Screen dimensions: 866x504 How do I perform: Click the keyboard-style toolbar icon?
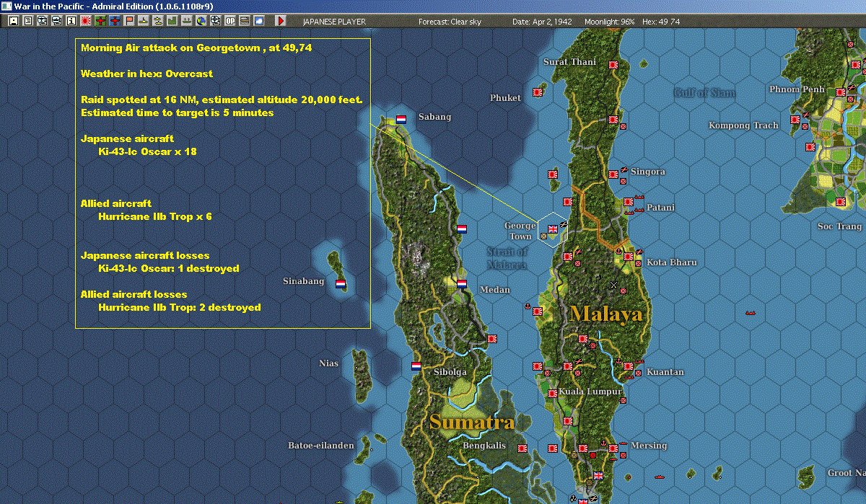(x=245, y=21)
